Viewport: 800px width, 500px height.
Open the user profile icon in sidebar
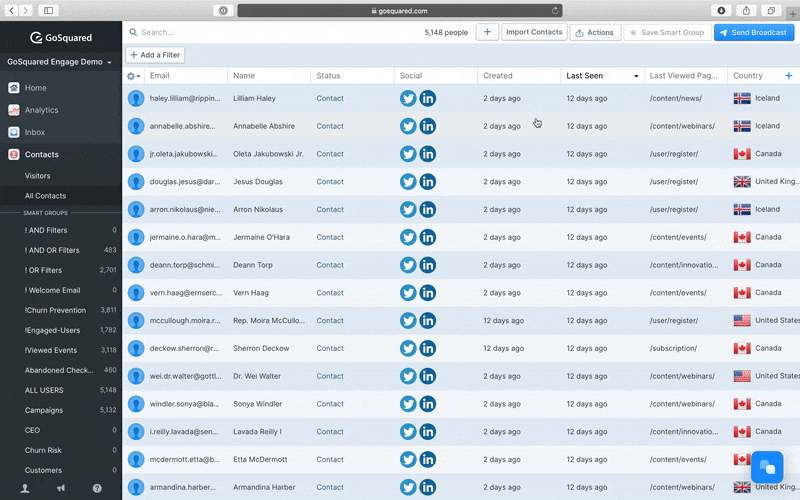click(x=25, y=488)
